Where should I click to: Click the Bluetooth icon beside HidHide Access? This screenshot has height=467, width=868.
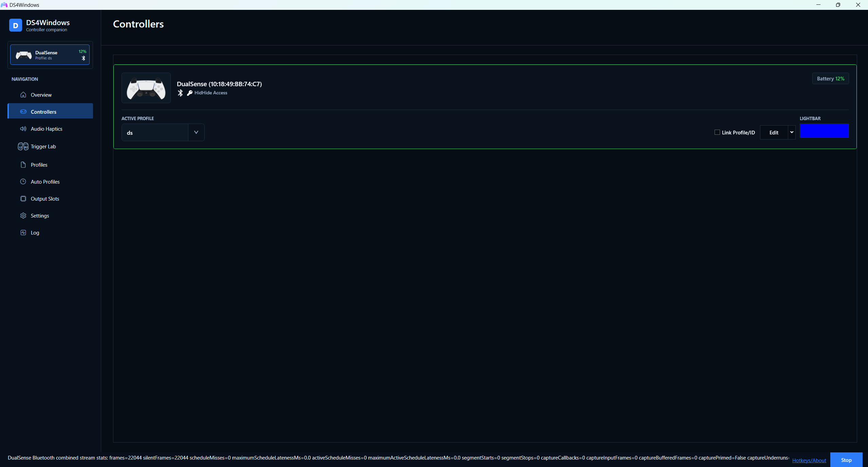click(x=180, y=93)
